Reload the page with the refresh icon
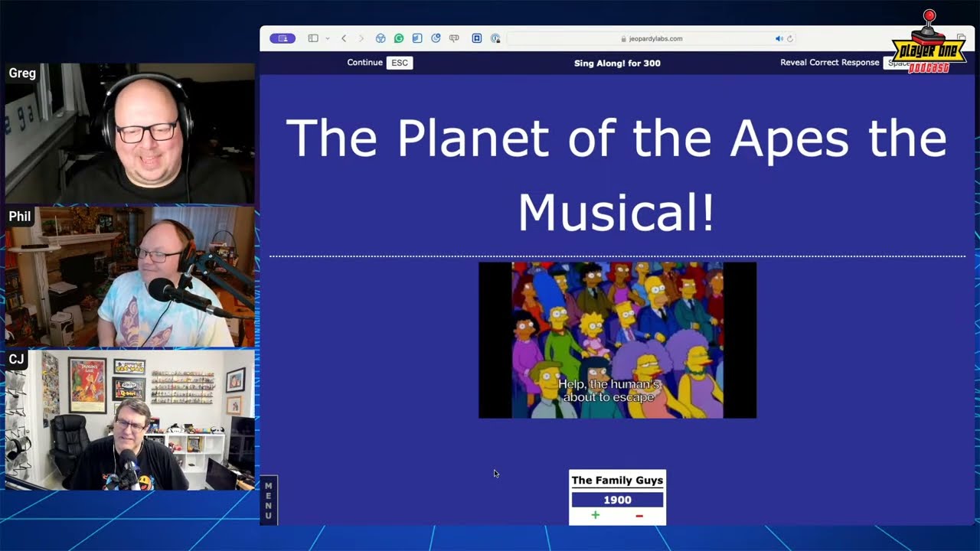The height and width of the screenshot is (551, 980). point(790,38)
